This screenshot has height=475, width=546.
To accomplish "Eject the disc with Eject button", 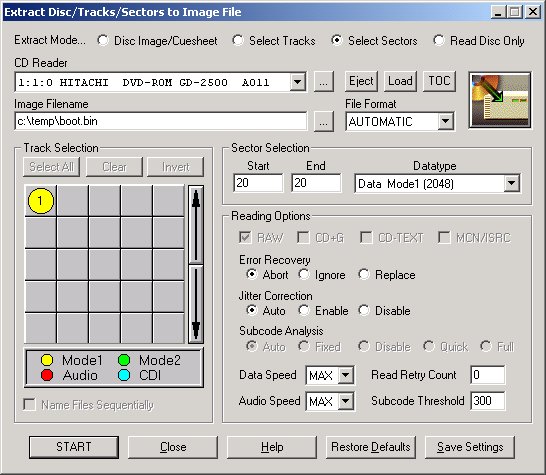I will pos(361,81).
